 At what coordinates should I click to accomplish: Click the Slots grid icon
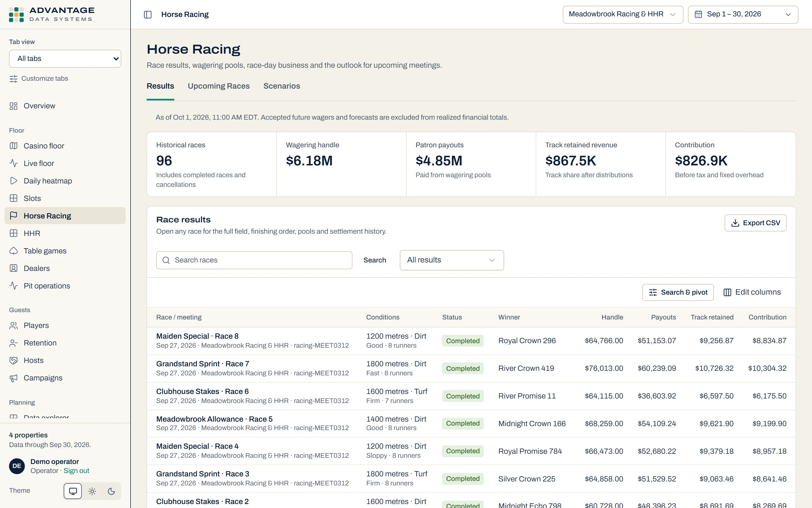click(x=14, y=198)
